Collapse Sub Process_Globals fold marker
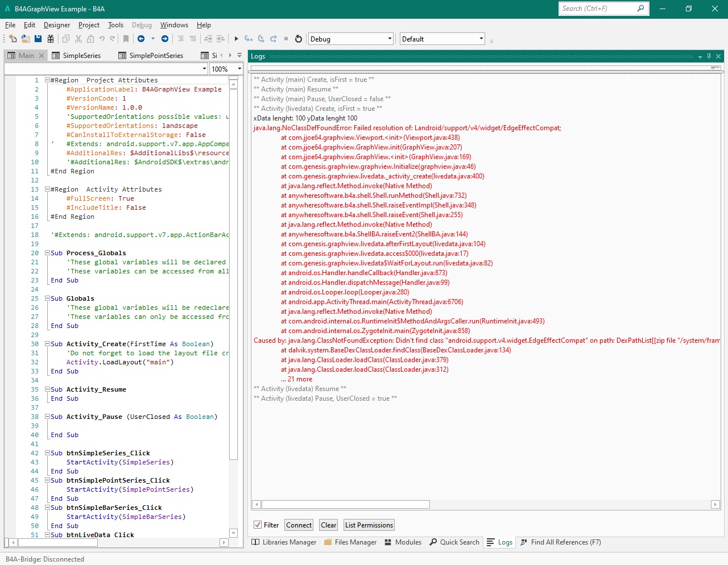 coord(48,253)
